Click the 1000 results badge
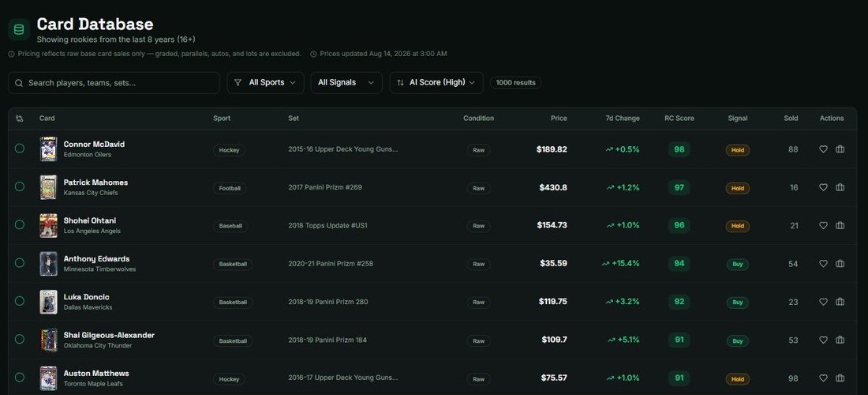 click(515, 82)
